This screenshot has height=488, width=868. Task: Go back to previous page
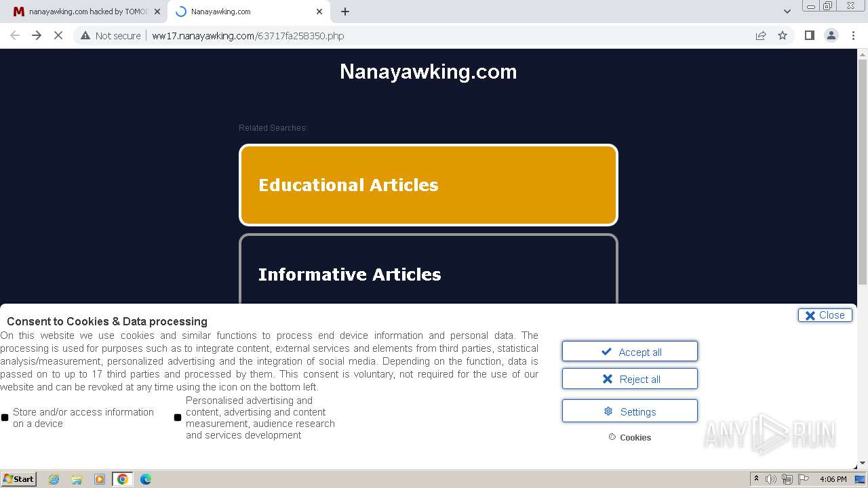tap(15, 35)
